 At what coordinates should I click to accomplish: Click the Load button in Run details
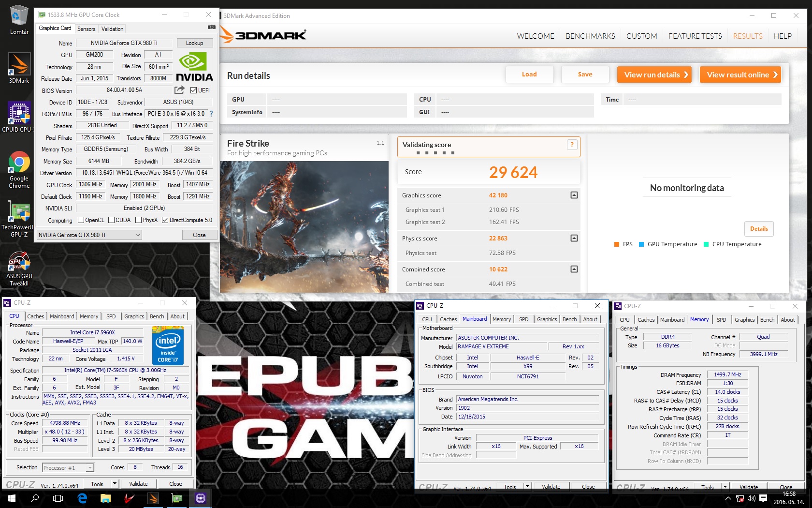pyautogui.click(x=529, y=75)
